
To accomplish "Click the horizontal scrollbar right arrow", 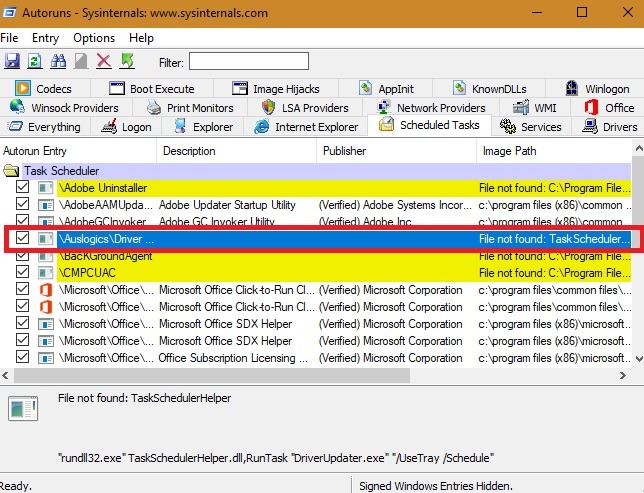I will (623, 375).
